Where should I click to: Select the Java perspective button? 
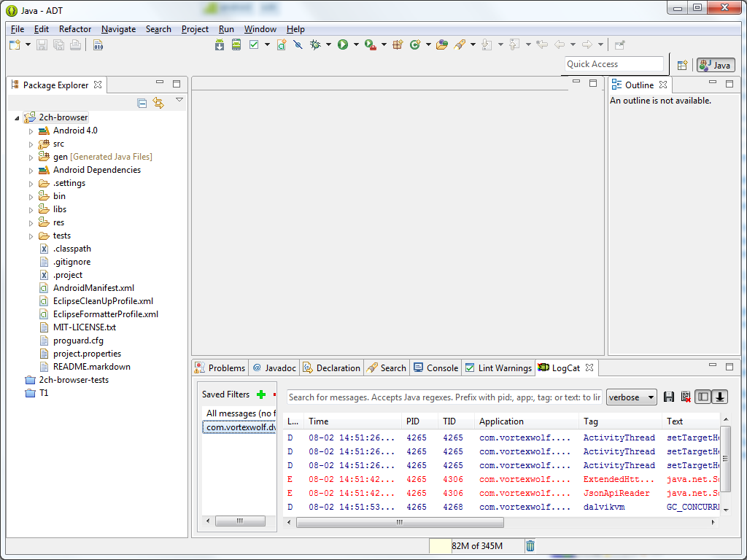716,65
